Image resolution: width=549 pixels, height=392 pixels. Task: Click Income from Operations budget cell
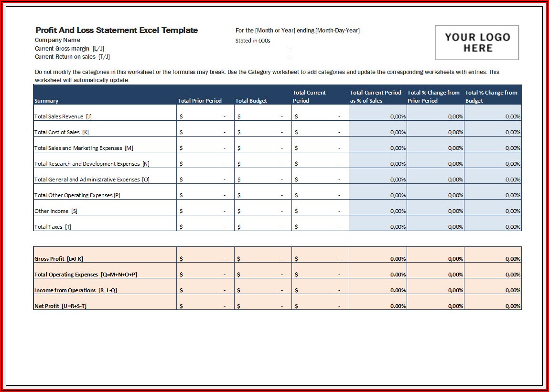(262, 290)
